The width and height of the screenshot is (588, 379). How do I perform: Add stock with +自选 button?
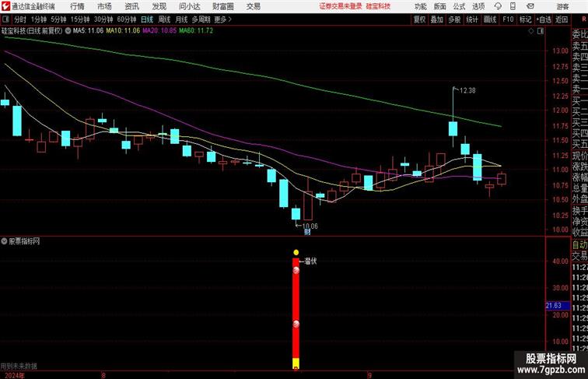point(544,19)
